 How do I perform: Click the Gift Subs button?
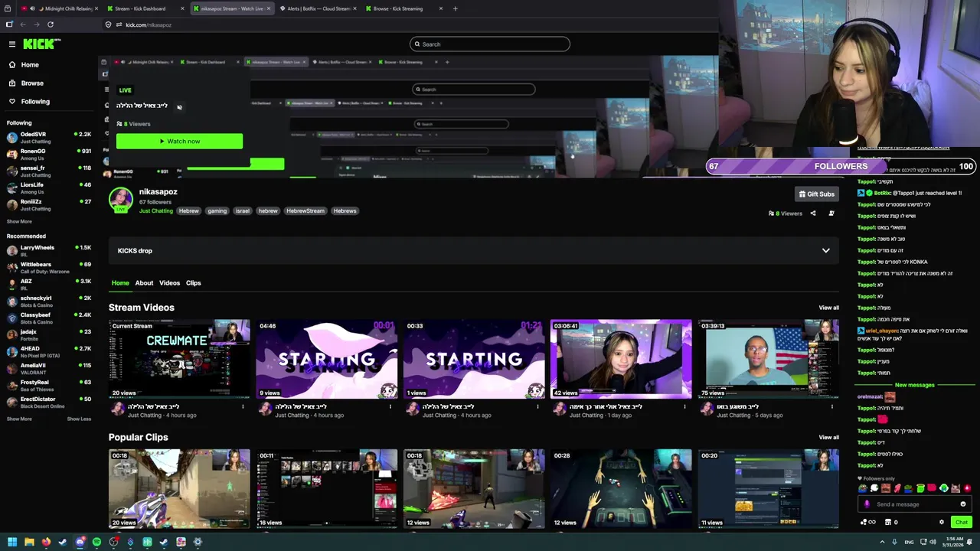coord(816,194)
